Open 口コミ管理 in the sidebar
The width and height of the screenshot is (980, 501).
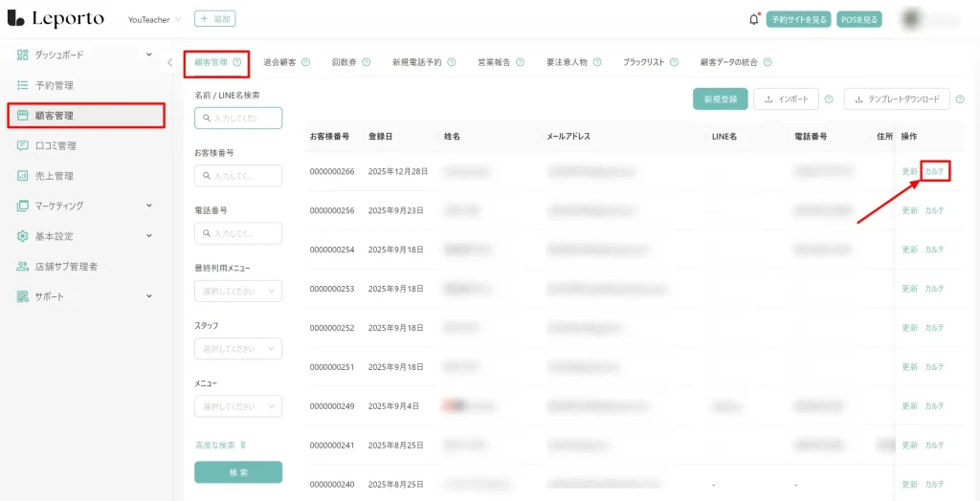[x=55, y=145]
